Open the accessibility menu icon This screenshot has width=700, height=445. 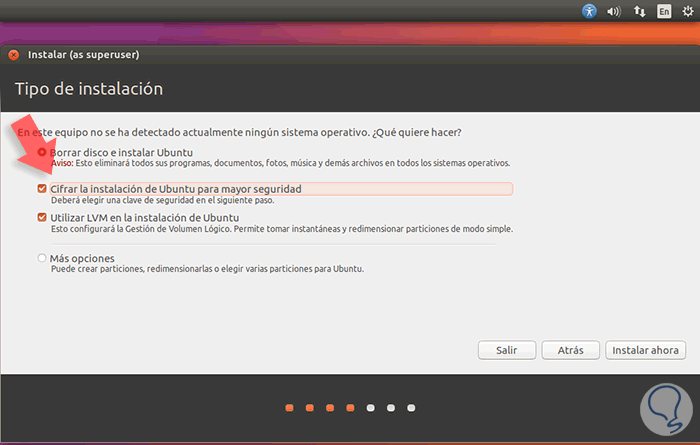(x=589, y=11)
